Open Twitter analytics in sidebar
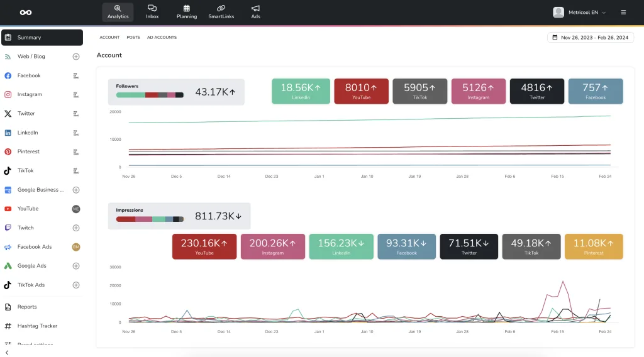 26,114
